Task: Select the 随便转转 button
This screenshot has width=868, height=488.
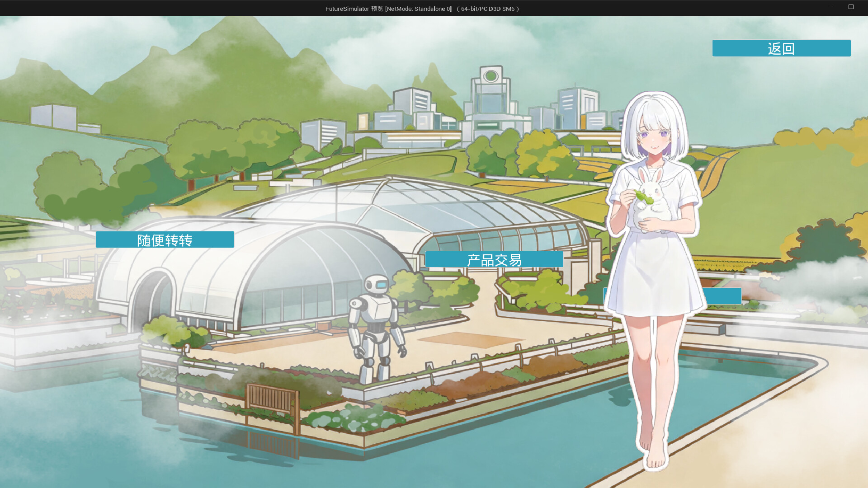Action: click(x=165, y=239)
